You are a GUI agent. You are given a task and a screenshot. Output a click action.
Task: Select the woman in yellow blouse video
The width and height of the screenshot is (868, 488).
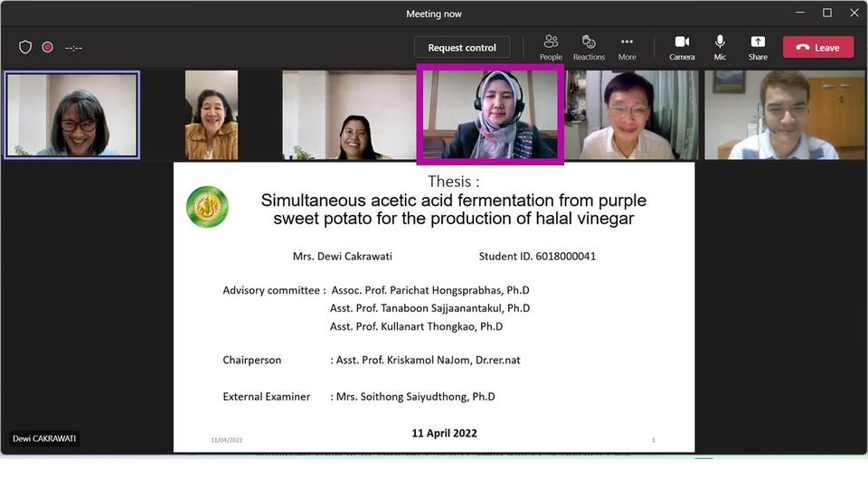(212, 115)
